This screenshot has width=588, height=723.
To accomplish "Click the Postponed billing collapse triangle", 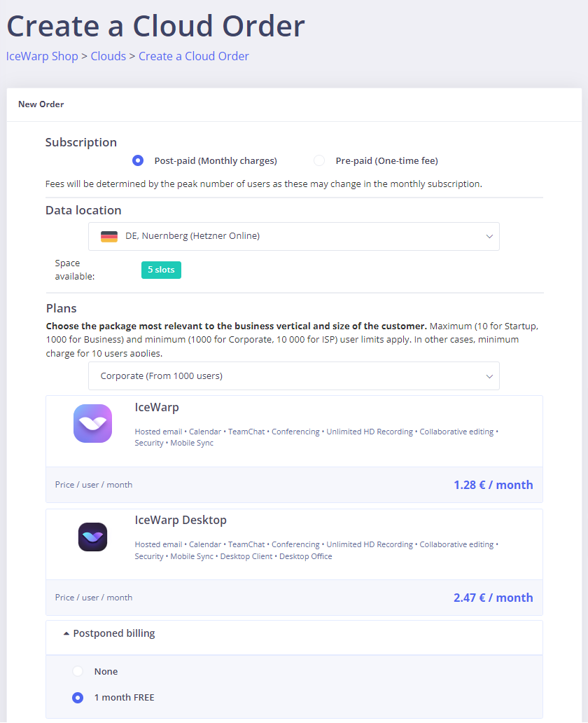I will tap(66, 633).
